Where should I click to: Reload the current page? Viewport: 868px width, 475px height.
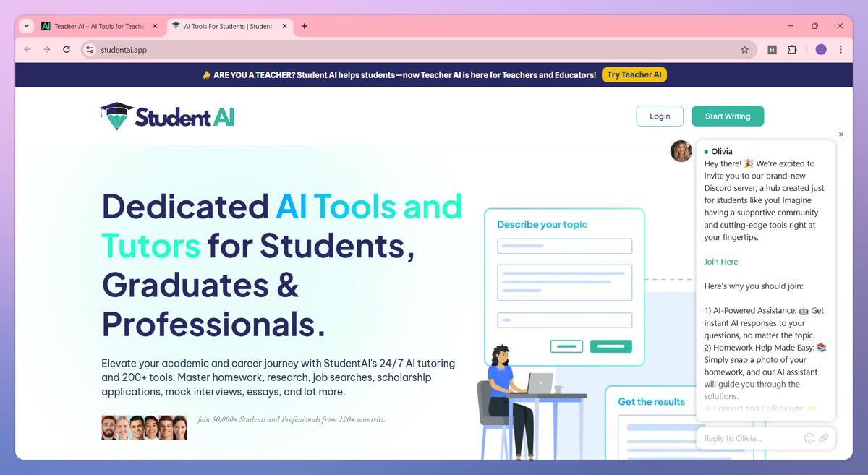[67, 50]
